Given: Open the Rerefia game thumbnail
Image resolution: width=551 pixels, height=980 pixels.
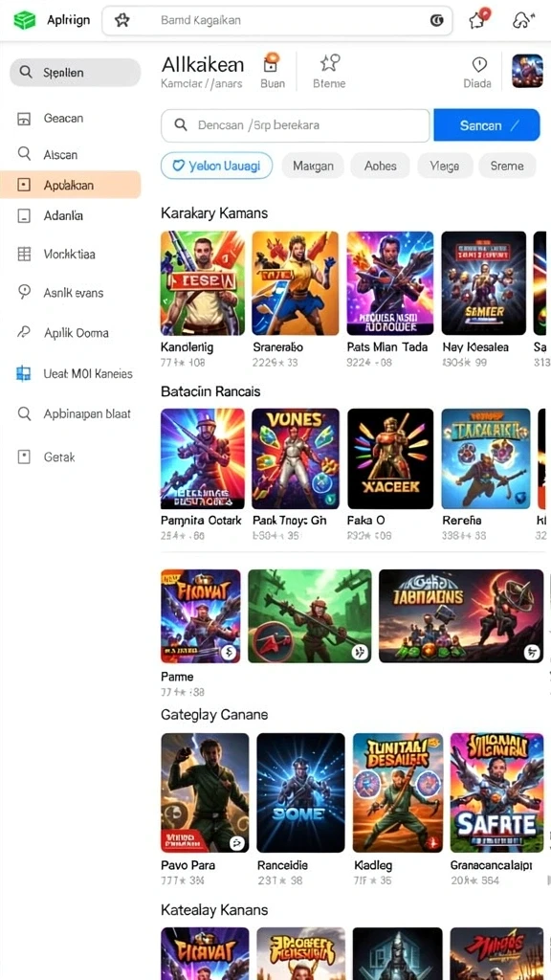Looking at the screenshot, I should (x=486, y=458).
